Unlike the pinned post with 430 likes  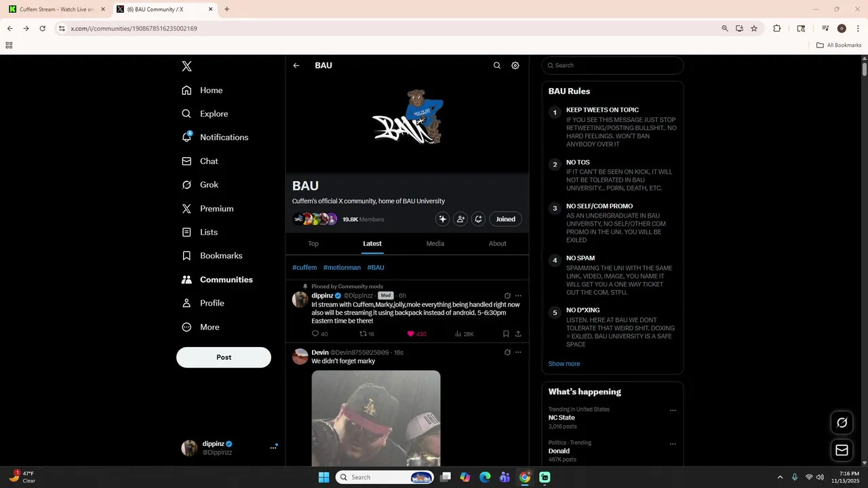(x=416, y=334)
